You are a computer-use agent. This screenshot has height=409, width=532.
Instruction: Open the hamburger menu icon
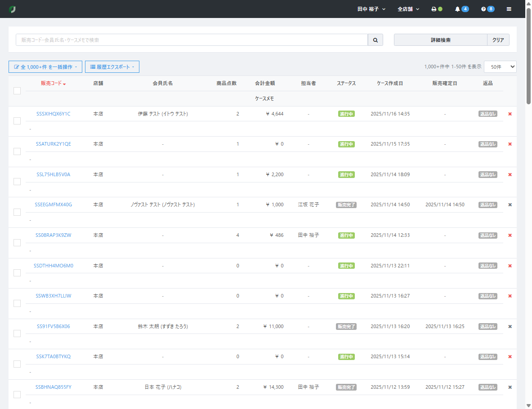point(509,9)
